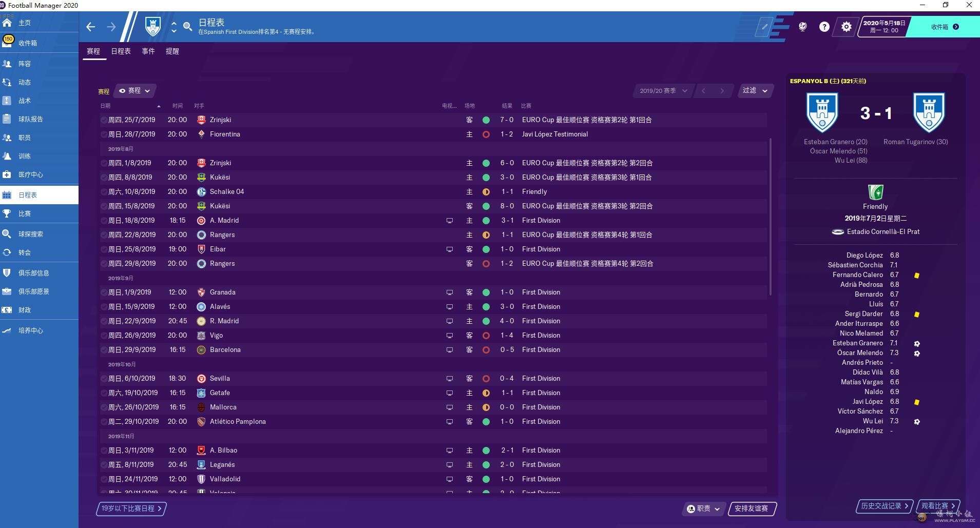The width and height of the screenshot is (980, 528).
Task: Expand the 赛程 view dropdown
Action: [135, 91]
